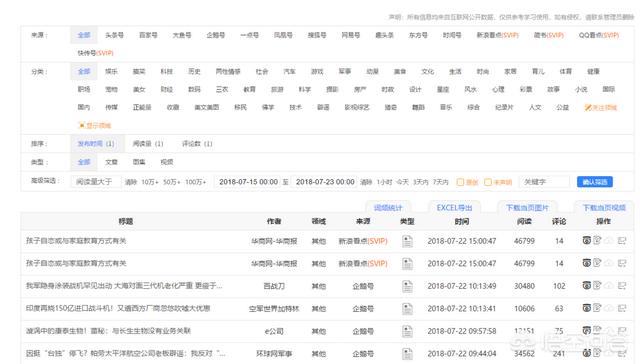Select the 新浪看点(SVIP) source filter
640x364 pixels.
[498, 35]
